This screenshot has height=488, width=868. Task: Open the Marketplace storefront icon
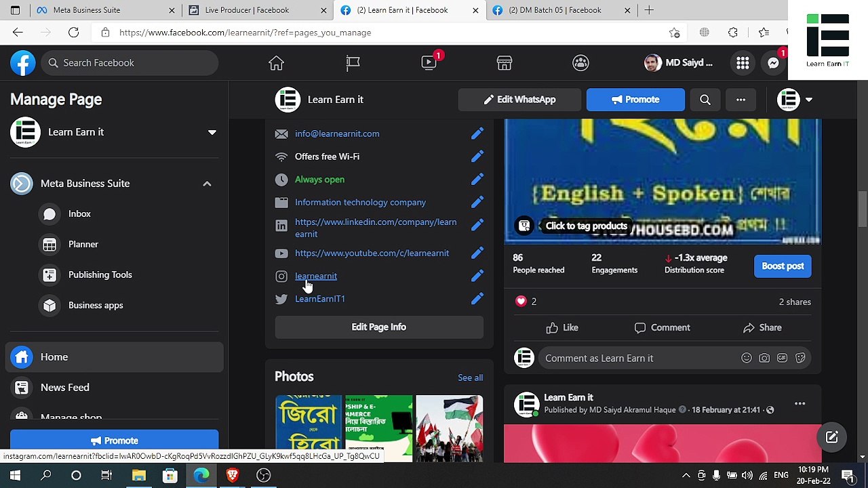coord(505,63)
